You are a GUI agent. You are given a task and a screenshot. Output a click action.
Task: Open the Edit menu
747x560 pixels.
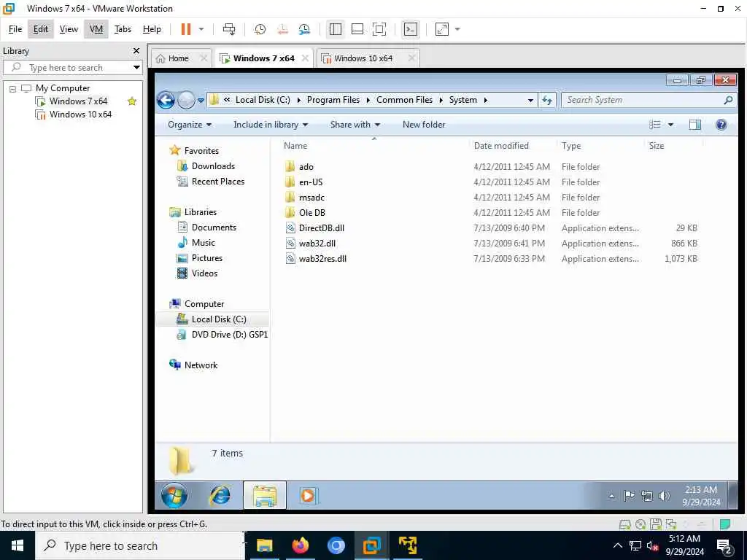[x=41, y=29]
